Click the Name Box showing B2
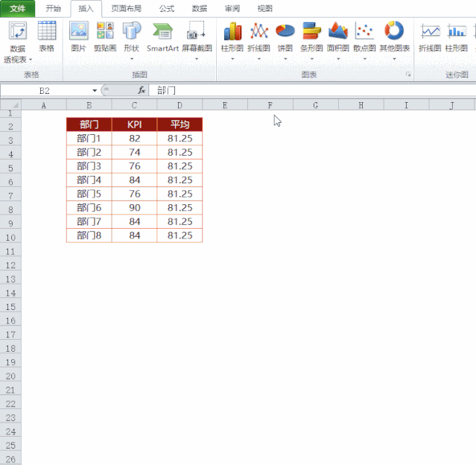476x465 pixels. (x=45, y=90)
